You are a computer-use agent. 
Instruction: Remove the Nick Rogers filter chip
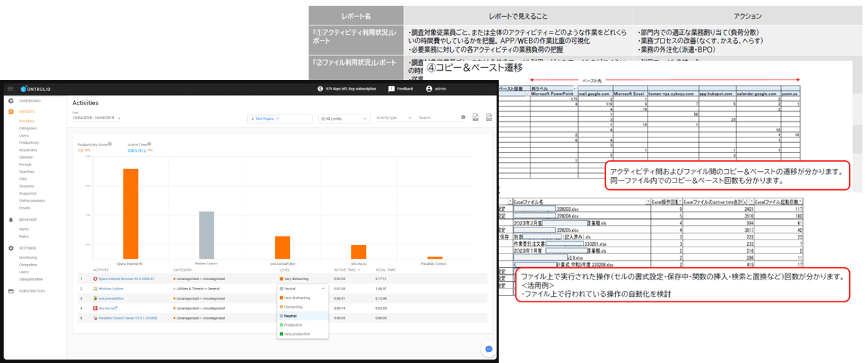point(277,118)
